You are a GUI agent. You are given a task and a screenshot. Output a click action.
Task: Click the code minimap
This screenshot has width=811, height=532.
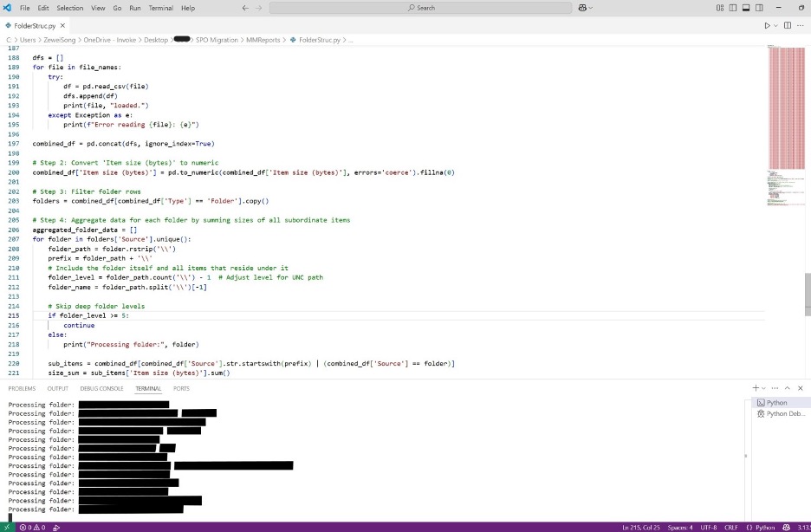pos(786,124)
